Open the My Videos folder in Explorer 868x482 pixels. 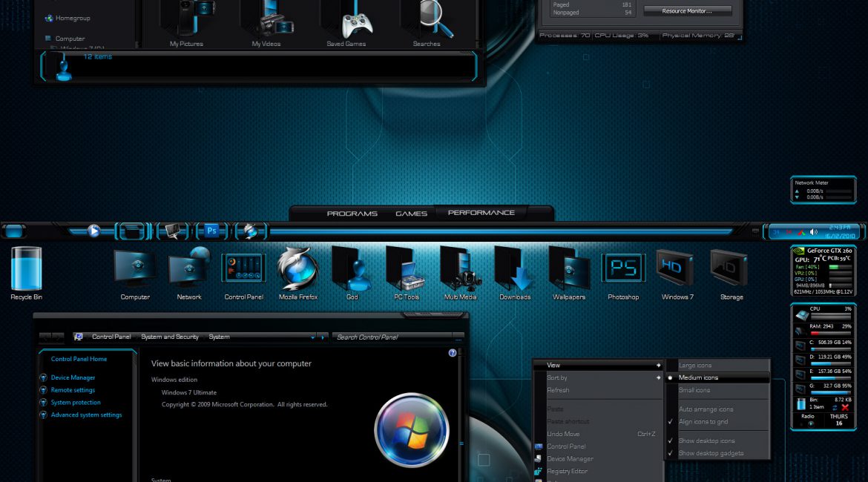point(266,23)
